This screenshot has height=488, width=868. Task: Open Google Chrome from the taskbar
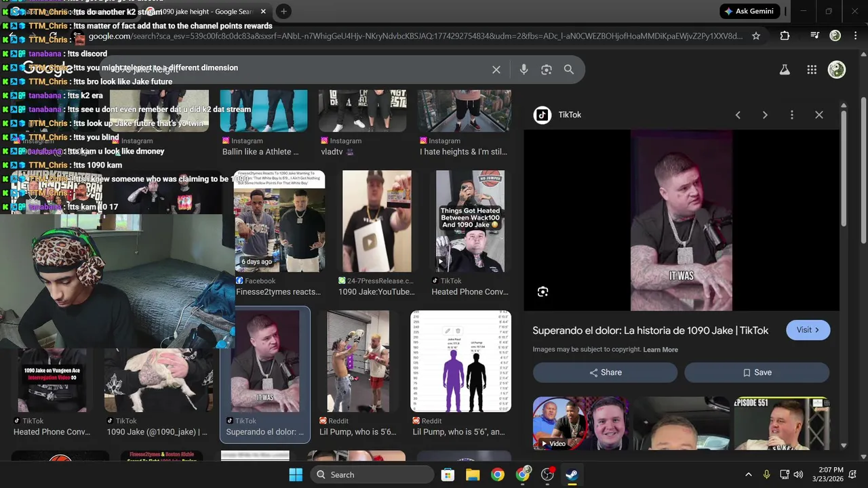click(498, 474)
